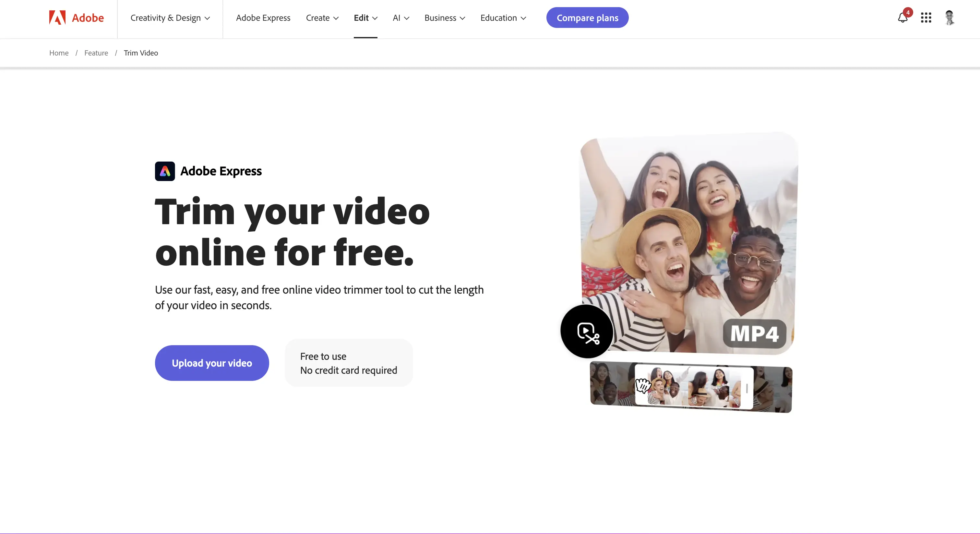This screenshot has width=980, height=534.
Task: Expand the Edit menu
Action: tap(365, 18)
